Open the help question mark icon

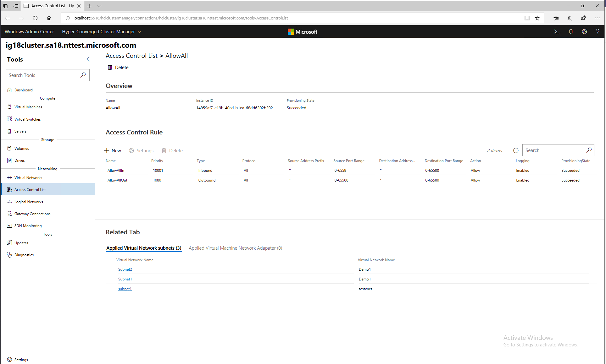[x=598, y=31]
